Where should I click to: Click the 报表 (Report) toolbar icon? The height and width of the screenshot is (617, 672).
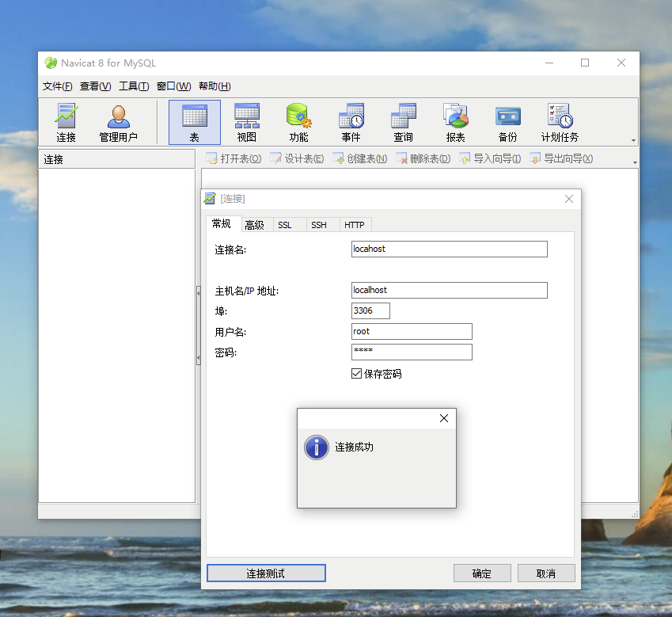click(456, 123)
